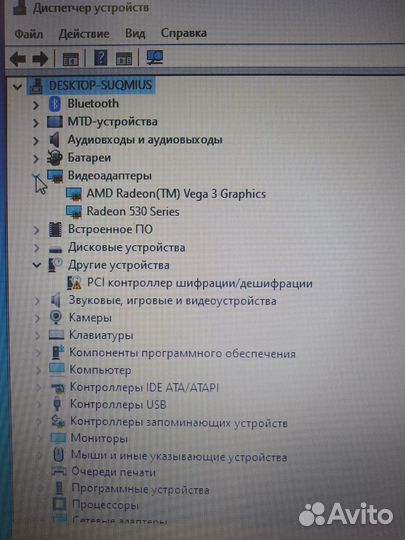The image size is (405, 540).
Task: Select AMD Radeon(TM) Vega 3 Graphics
Action: [176, 194]
